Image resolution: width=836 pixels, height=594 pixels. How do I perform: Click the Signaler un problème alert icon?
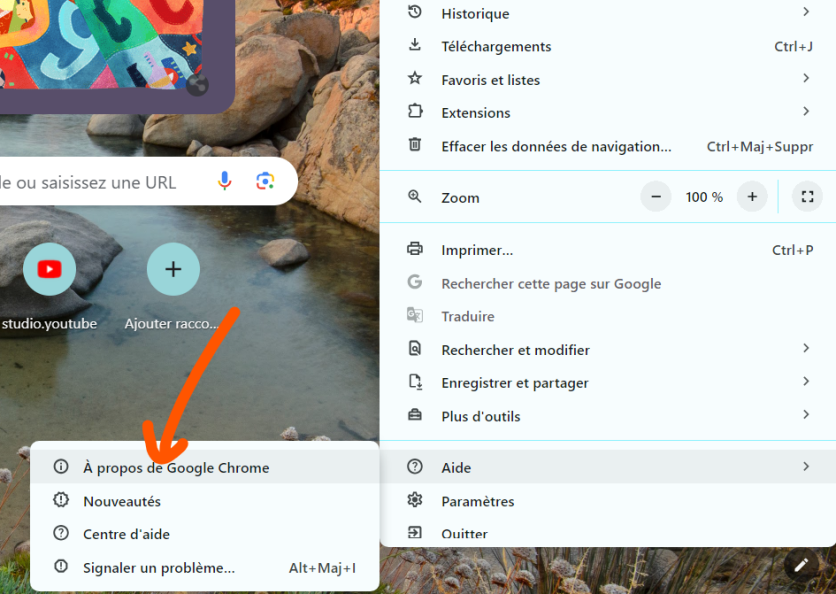tap(61, 566)
